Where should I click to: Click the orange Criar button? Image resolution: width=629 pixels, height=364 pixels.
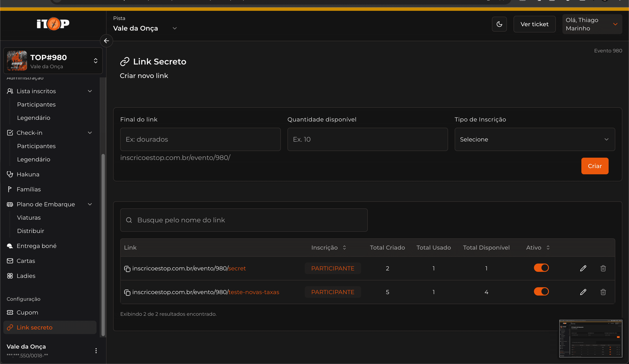point(595,166)
